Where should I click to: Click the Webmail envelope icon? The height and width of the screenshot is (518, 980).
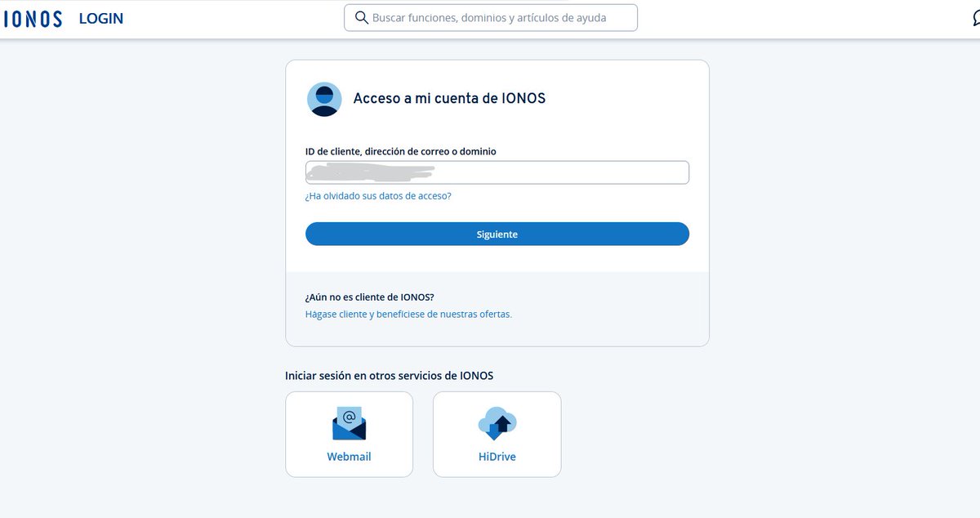tap(349, 422)
